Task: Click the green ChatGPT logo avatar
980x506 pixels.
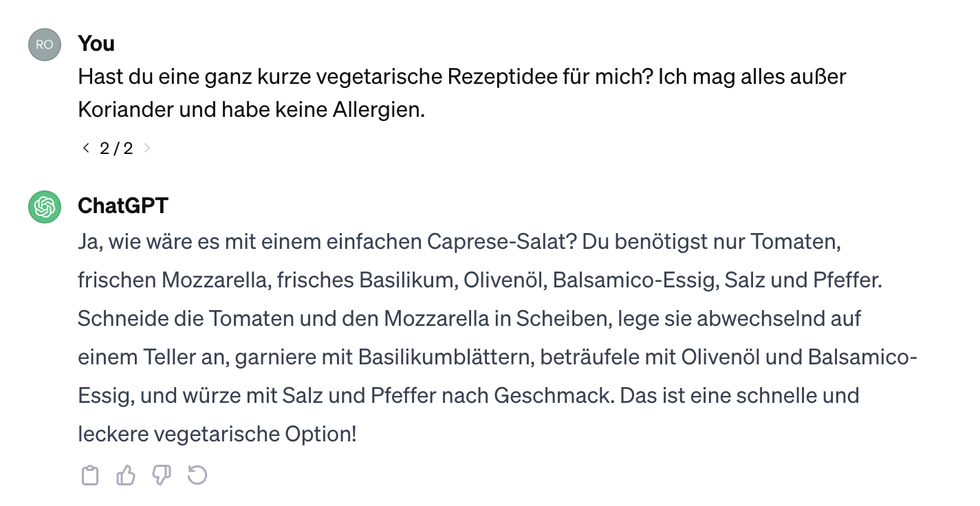Action: 44,206
